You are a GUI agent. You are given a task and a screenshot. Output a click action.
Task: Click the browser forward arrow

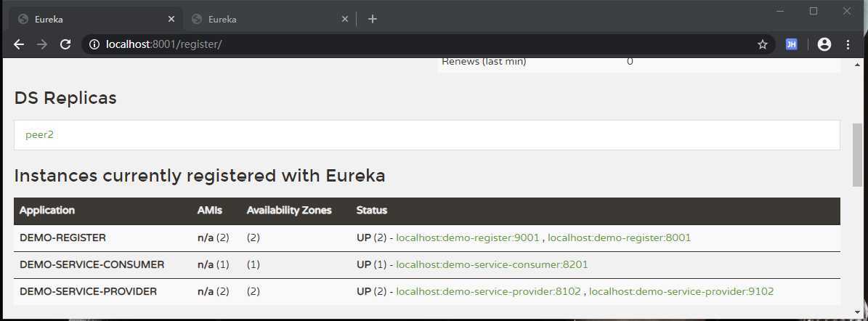tap(42, 44)
